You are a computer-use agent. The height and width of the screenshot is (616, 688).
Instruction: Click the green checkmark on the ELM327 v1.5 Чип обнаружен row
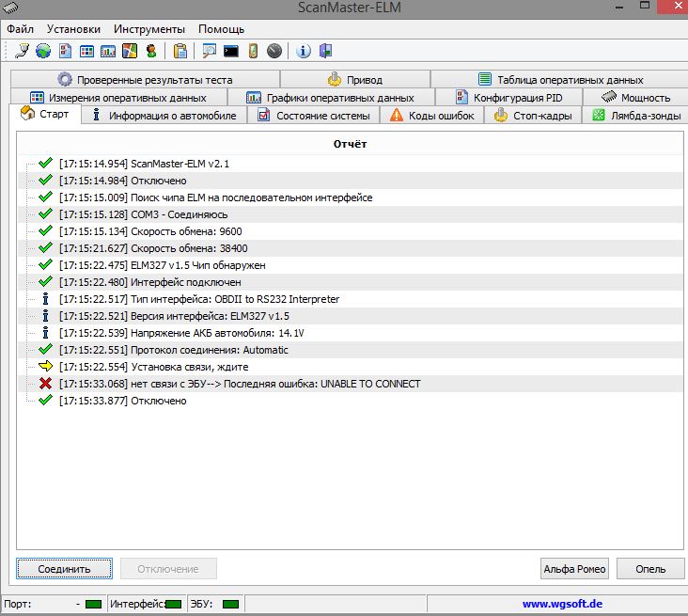(x=45, y=265)
